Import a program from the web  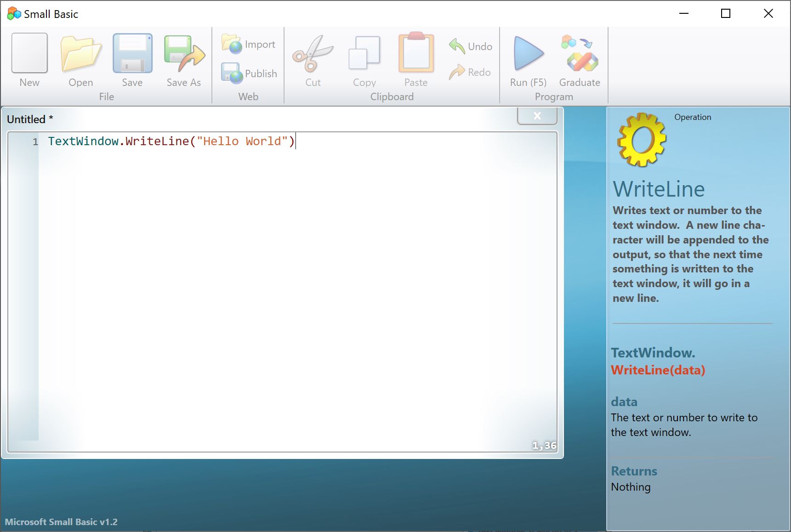pos(249,44)
